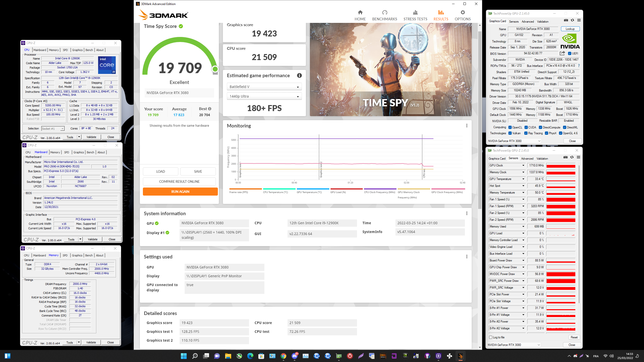This screenshot has width=644, height=362.
Task: Click the RUN AGAIN button
Action: (x=180, y=192)
